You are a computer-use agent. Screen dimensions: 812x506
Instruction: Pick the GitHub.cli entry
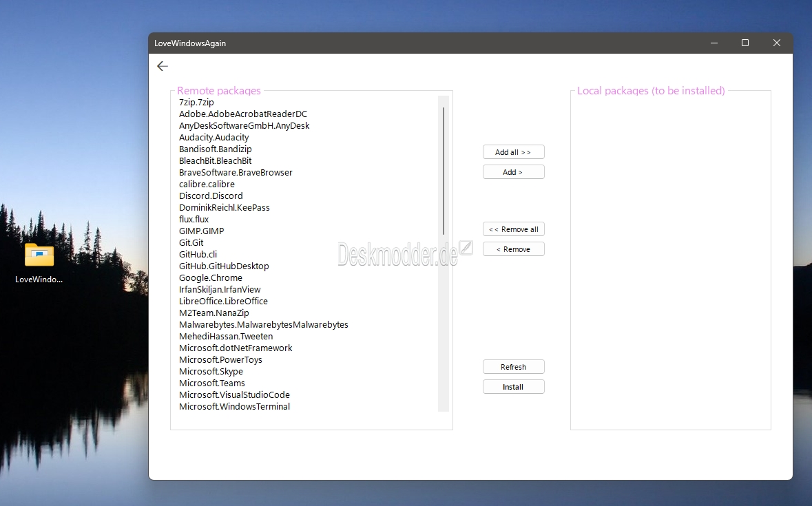coord(198,255)
